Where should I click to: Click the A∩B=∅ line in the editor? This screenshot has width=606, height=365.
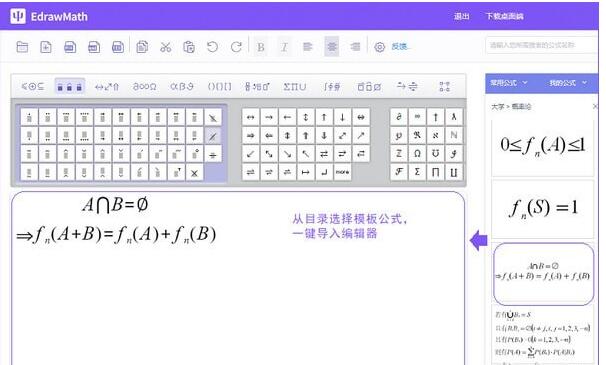tap(115, 205)
